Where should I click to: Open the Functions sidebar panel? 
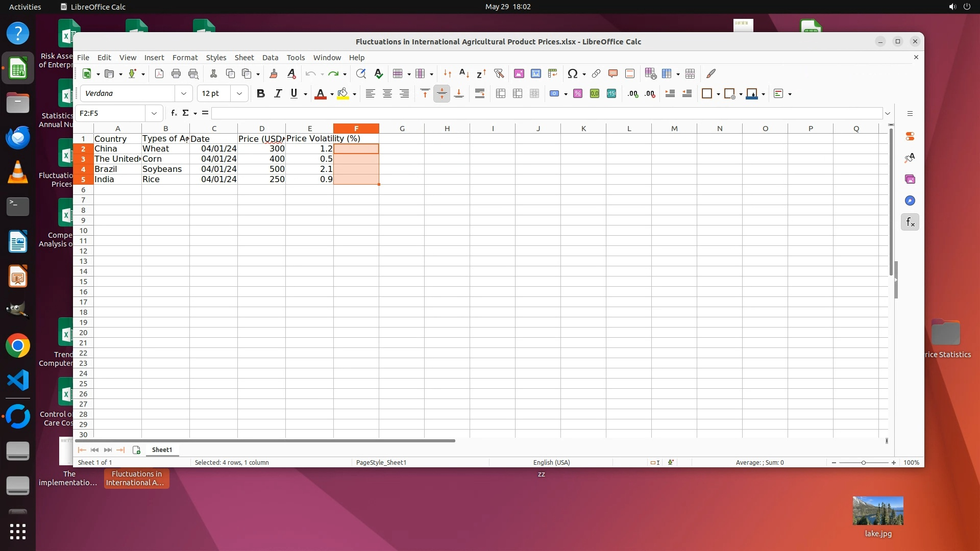pos(910,222)
